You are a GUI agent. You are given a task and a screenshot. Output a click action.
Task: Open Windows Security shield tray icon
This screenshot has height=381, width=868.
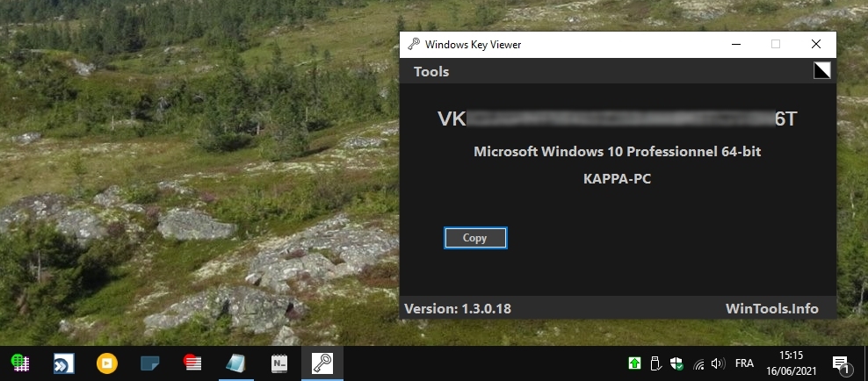coord(676,363)
